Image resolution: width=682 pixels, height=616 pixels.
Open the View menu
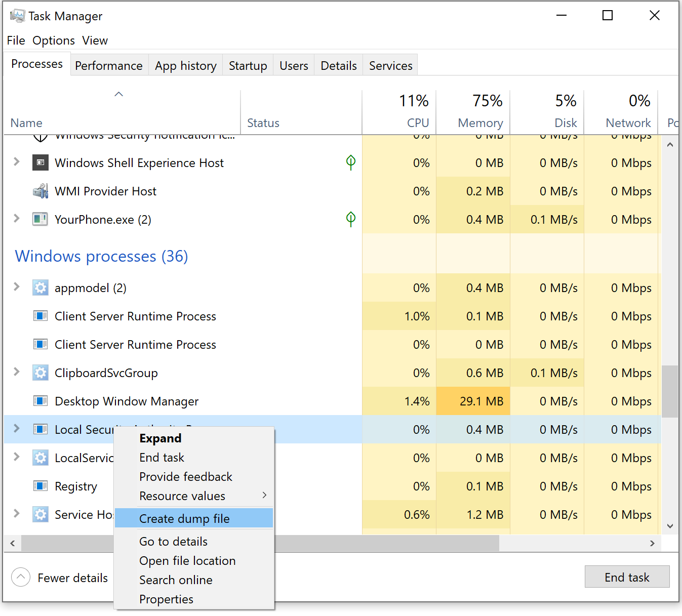[95, 40]
